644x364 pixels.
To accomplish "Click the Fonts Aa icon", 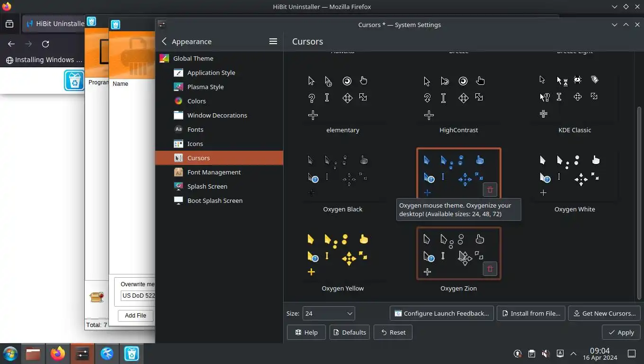I will (179, 129).
